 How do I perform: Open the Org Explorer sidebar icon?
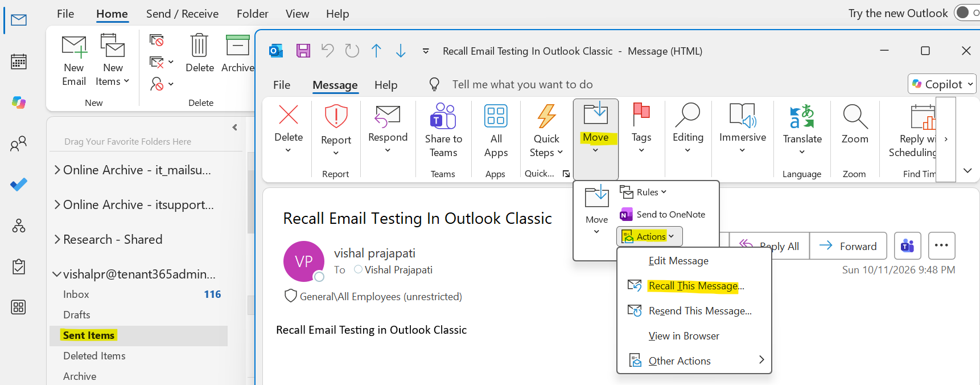point(19,226)
